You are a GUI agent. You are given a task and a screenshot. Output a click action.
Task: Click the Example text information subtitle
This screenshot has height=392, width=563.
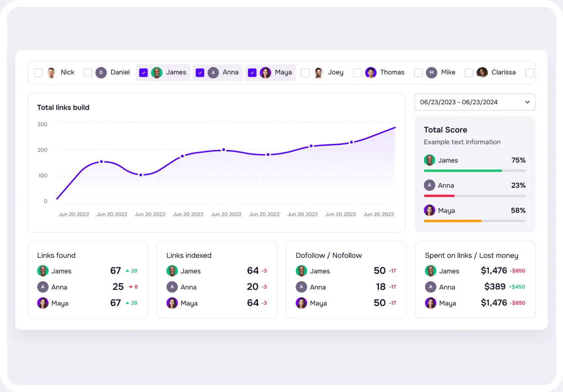(462, 142)
